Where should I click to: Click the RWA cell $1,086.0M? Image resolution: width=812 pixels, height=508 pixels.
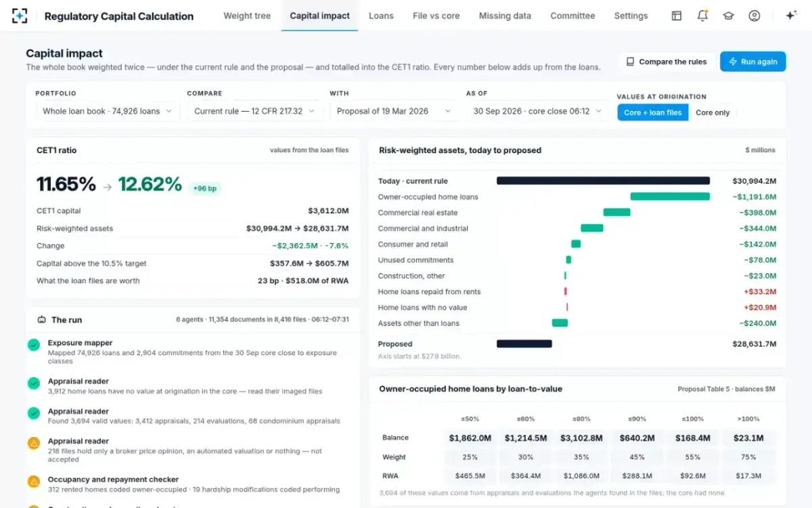[x=581, y=476]
